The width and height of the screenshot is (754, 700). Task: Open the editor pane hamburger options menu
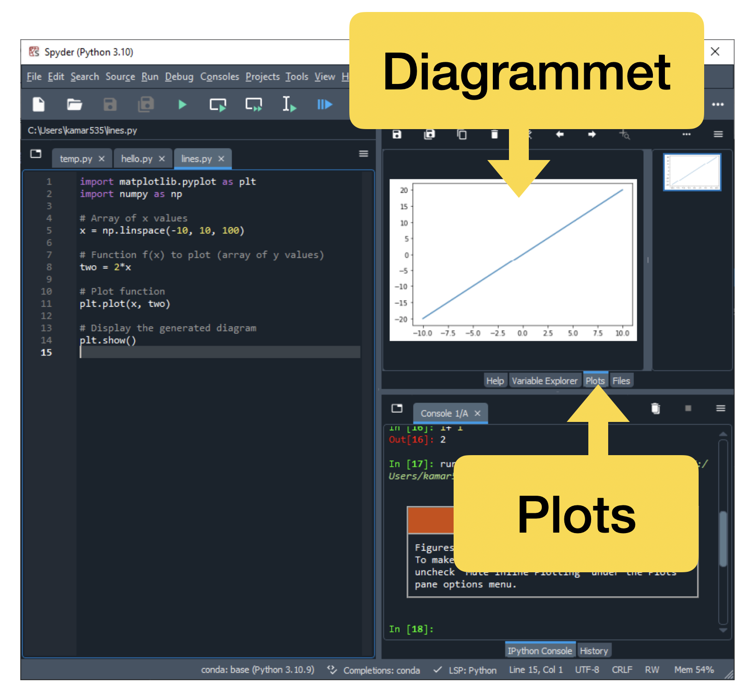tap(364, 154)
